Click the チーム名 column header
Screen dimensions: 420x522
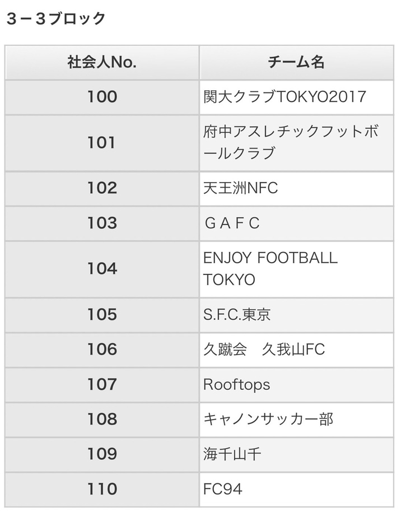click(296, 62)
